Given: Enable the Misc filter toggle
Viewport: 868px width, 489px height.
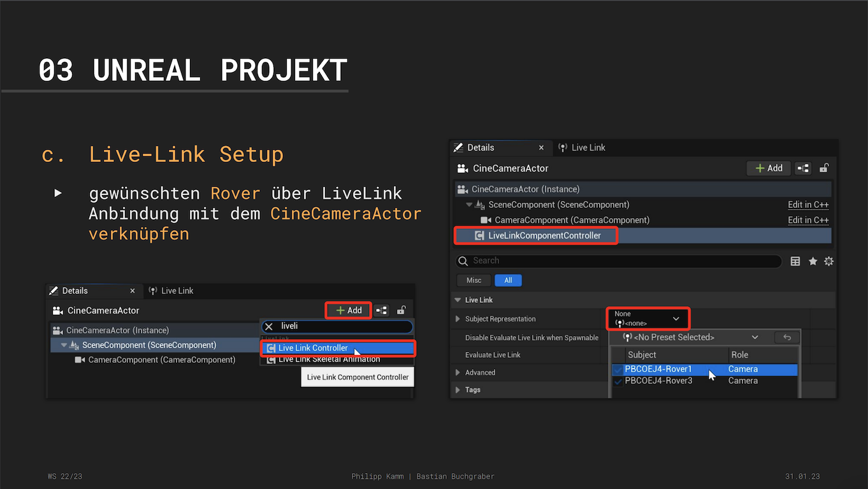Looking at the screenshot, I should pyautogui.click(x=474, y=281).
